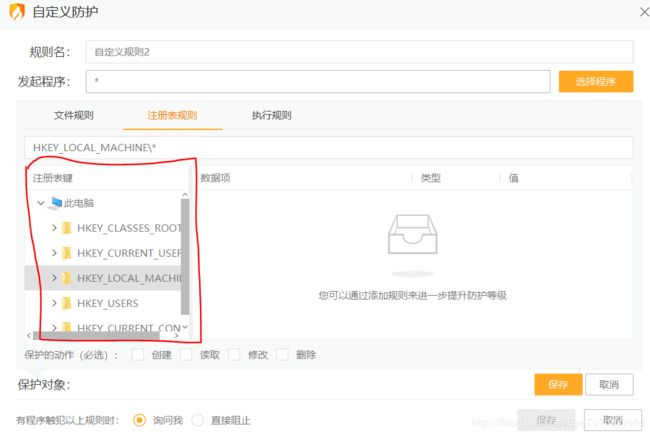Click the greyed bottom 保存 button

pos(546,420)
